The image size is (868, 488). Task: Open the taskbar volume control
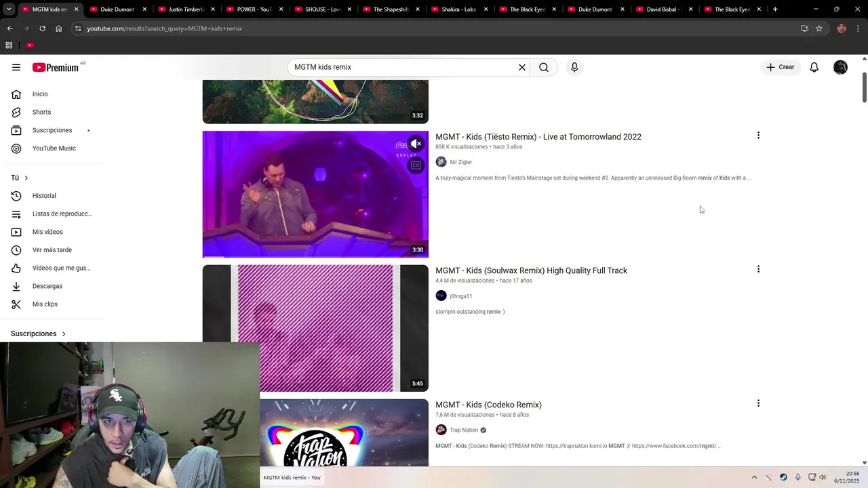823,477
